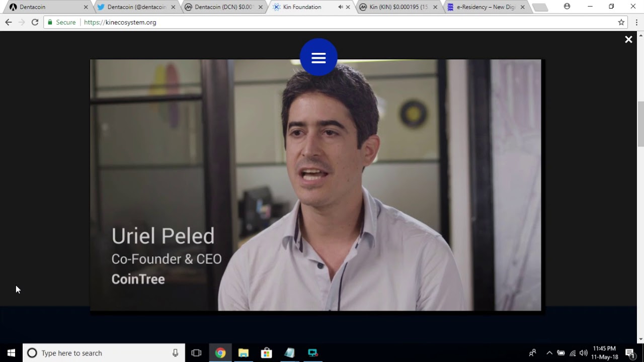View site info via Secure padlock
Viewport: 644px width, 362px height.
click(61, 22)
